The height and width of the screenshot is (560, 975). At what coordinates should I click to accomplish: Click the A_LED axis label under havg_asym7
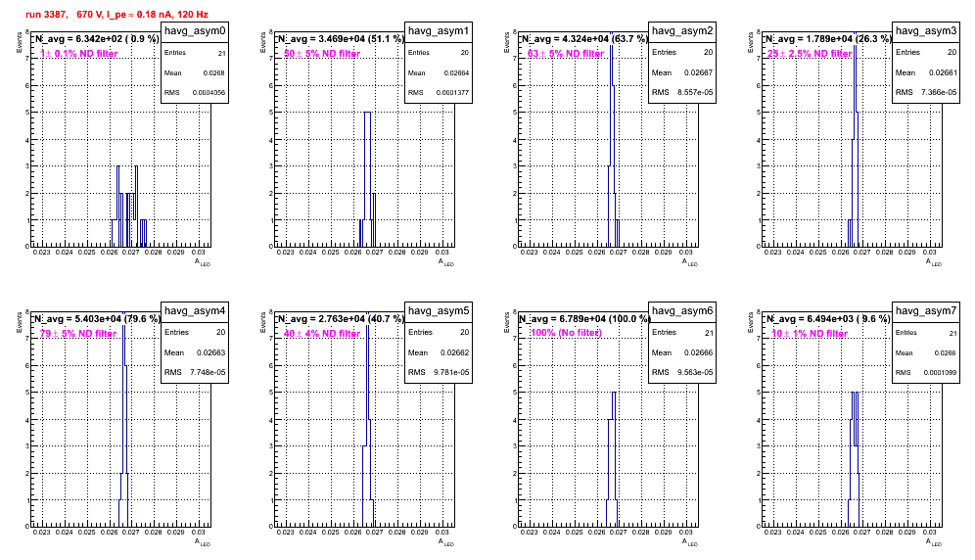[934, 542]
